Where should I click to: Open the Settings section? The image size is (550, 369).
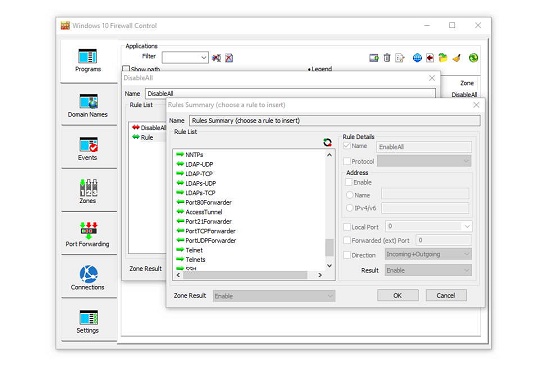[88, 321]
